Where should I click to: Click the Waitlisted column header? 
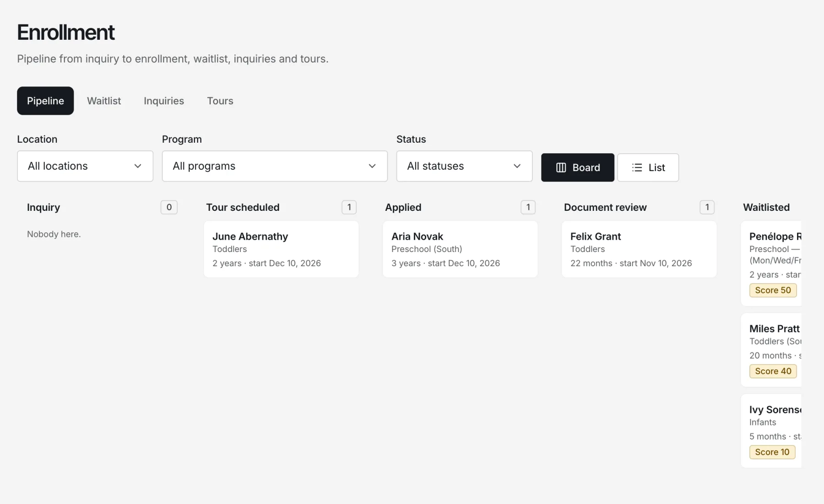tap(766, 207)
